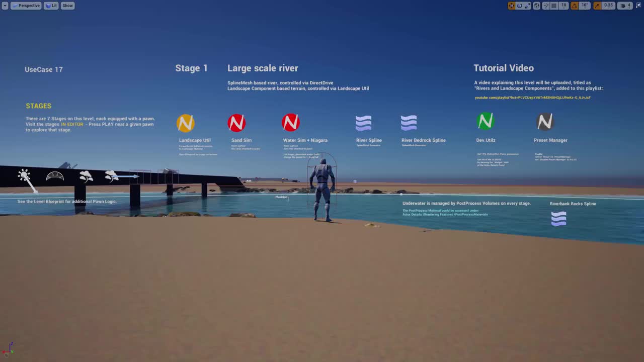Open camera speed 4 setting
This screenshot has height=362, width=644.
[625, 6]
